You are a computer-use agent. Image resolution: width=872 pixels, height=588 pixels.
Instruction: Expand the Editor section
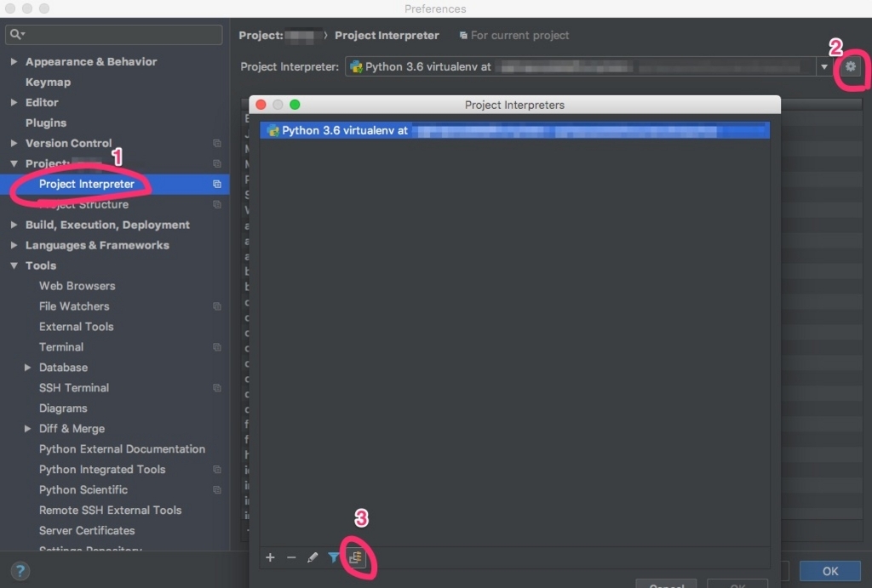[14, 102]
